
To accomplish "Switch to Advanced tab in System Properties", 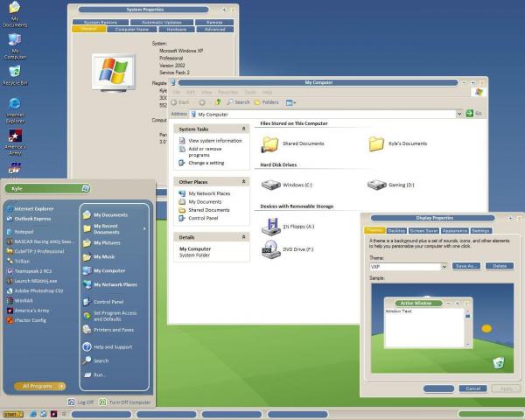I will pos(215,30).
